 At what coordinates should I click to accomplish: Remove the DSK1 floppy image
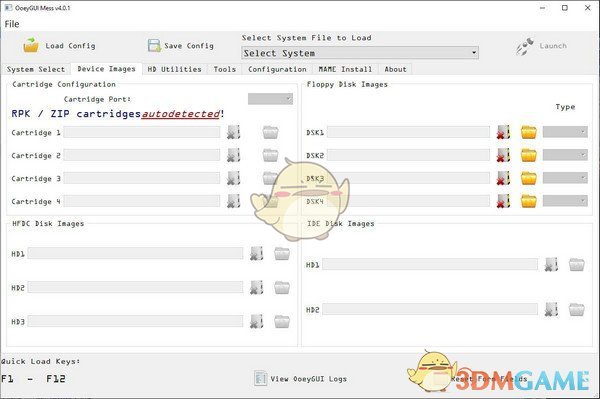point(503,132)
